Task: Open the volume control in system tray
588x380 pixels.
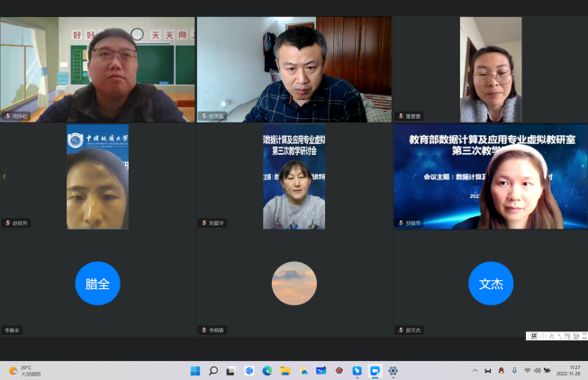Action: click(x=538, y=370)
